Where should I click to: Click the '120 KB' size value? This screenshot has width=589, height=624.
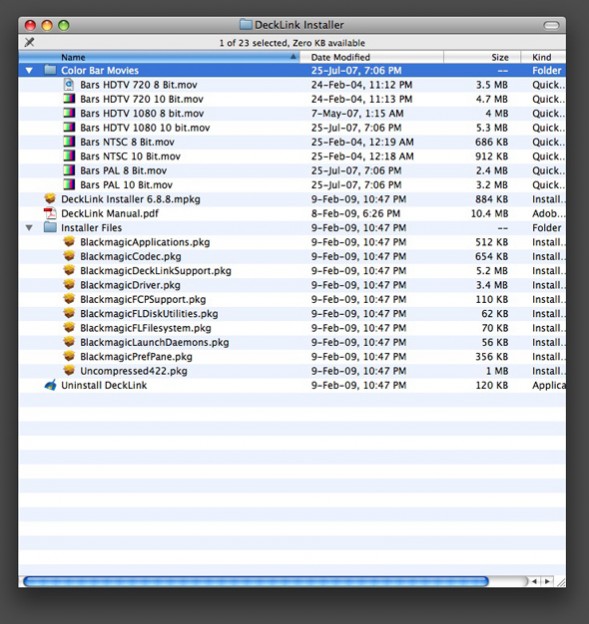tap(491, 385)
